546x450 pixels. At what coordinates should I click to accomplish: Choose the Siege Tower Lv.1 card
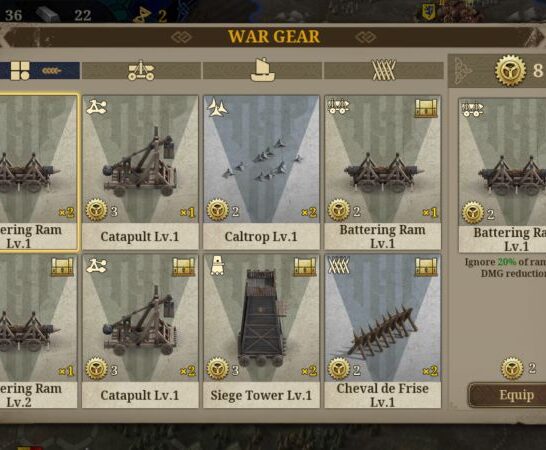pos(261,331)
